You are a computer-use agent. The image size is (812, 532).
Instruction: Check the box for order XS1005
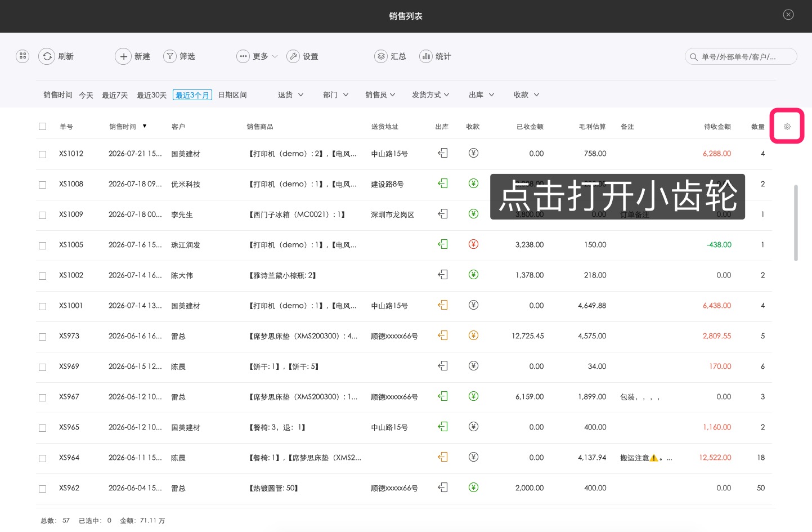pyautogui.click(x=42, y=245)
